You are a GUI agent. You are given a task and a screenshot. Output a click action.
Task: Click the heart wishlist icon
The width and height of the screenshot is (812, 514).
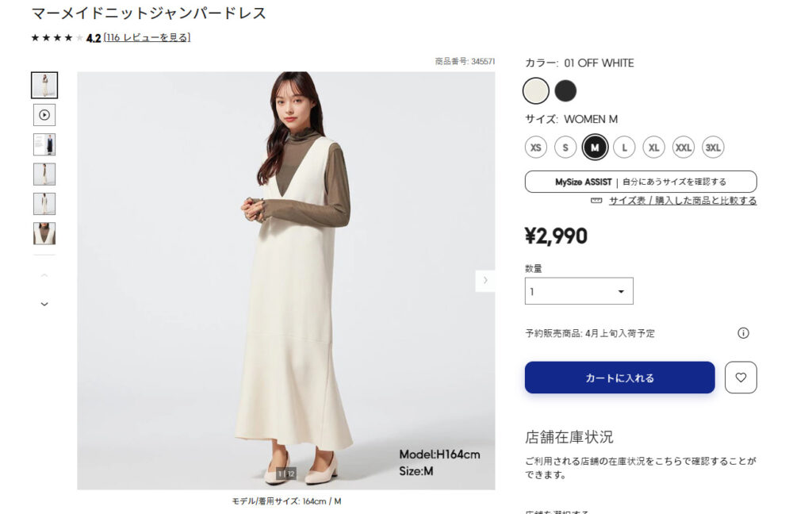coord(741,378)
